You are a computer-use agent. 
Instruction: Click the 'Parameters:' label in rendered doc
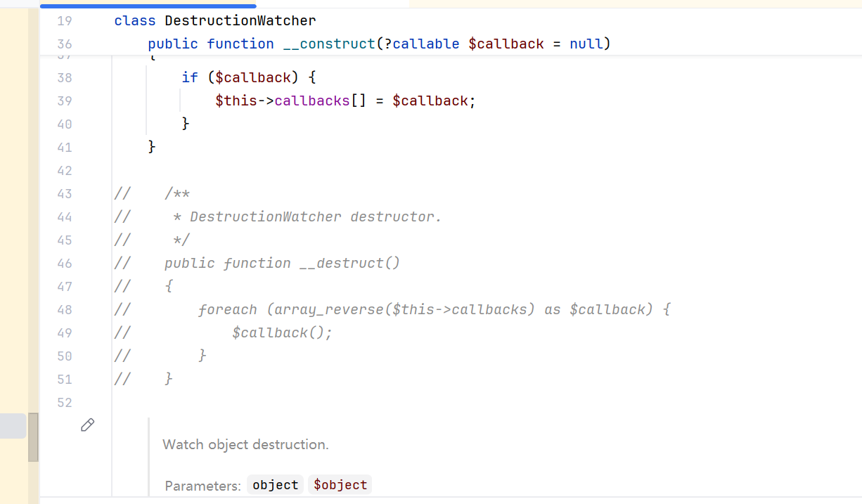(203, 486)
